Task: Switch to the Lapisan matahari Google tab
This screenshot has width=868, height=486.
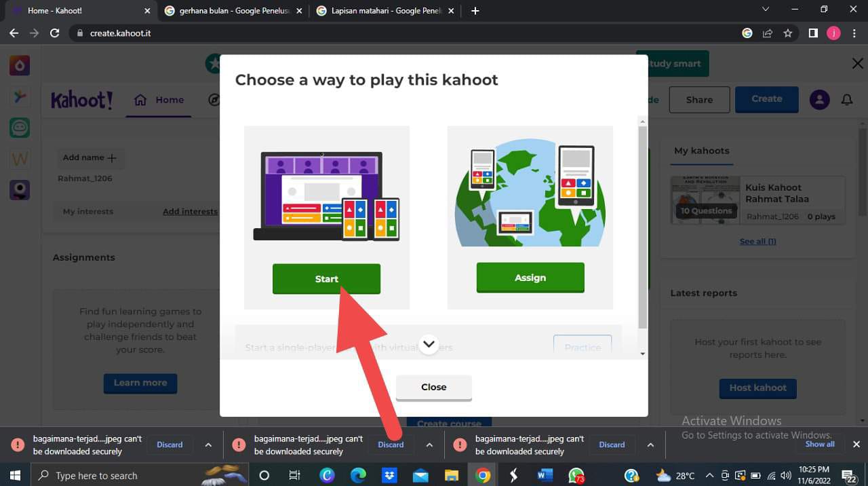Action: (385, 11)
